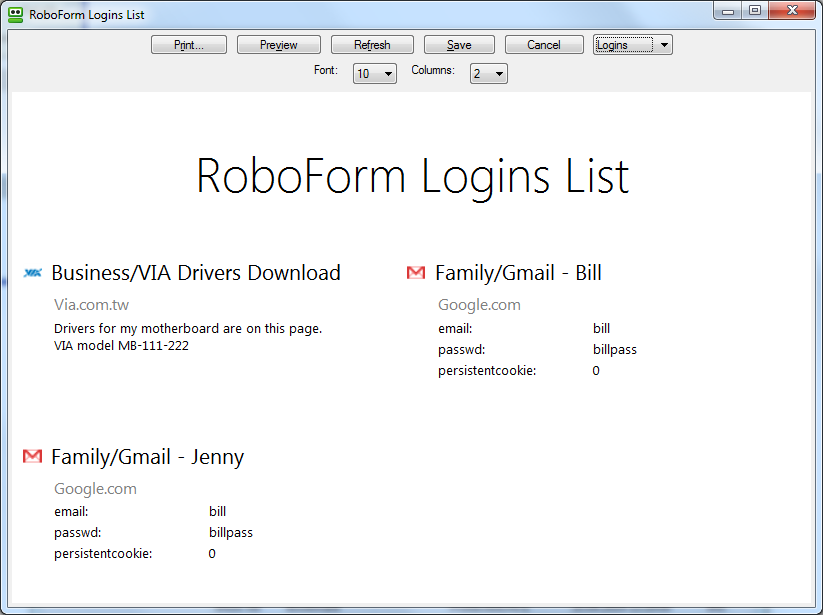Screen dimensions: 823x615
Task: Minimize the RoboForm Logins List window
Action: (727, 10)
